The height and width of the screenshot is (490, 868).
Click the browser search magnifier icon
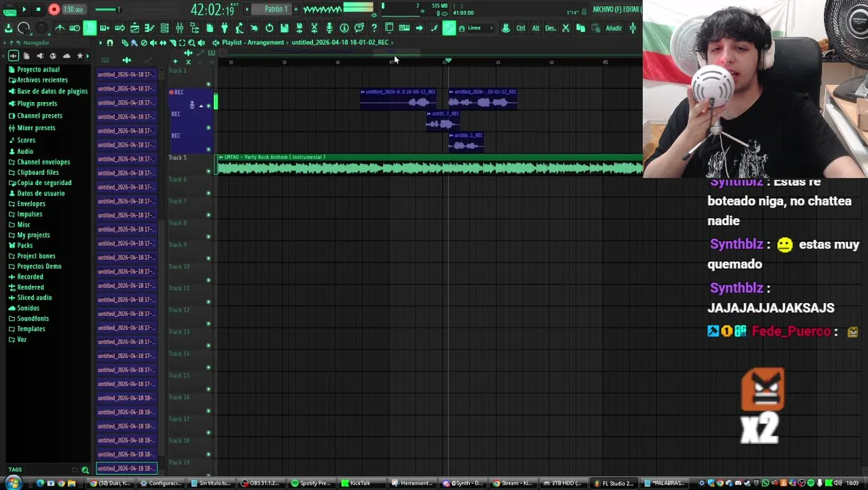pyautogui.click(x=85, y=470)
